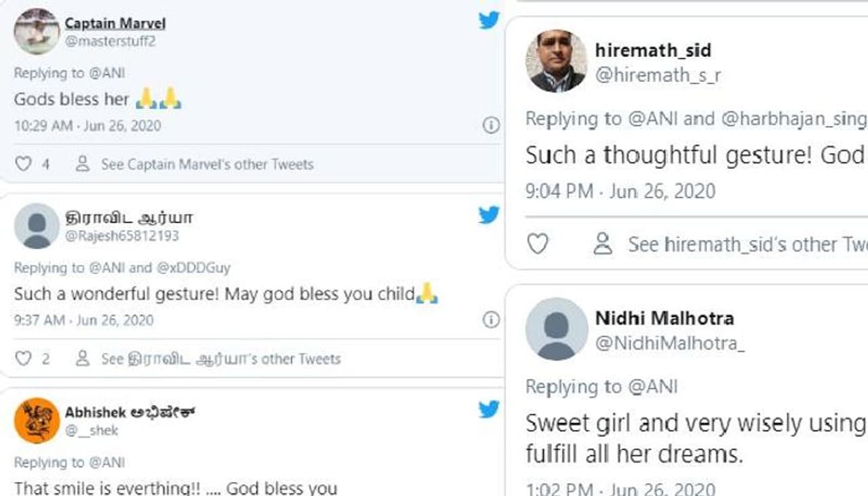This screenshot has height=496, width=868.
Task: Click the Twitter bird icon on Captain Marvel's tweet
Action: click(x=488, y=20)
